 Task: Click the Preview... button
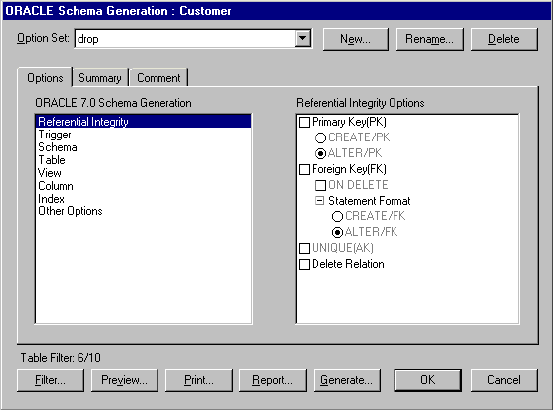tap(124, 380)
